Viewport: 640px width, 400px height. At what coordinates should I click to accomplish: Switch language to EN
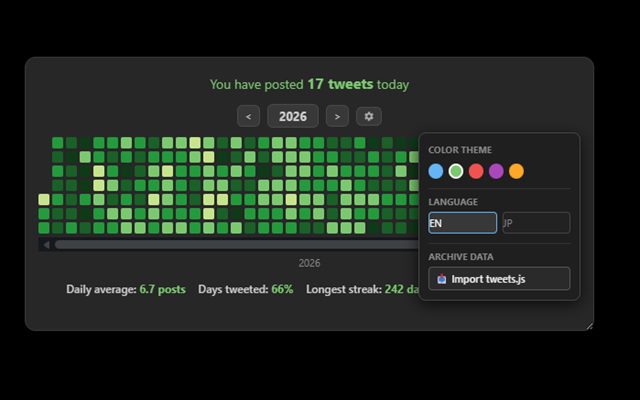462,223
